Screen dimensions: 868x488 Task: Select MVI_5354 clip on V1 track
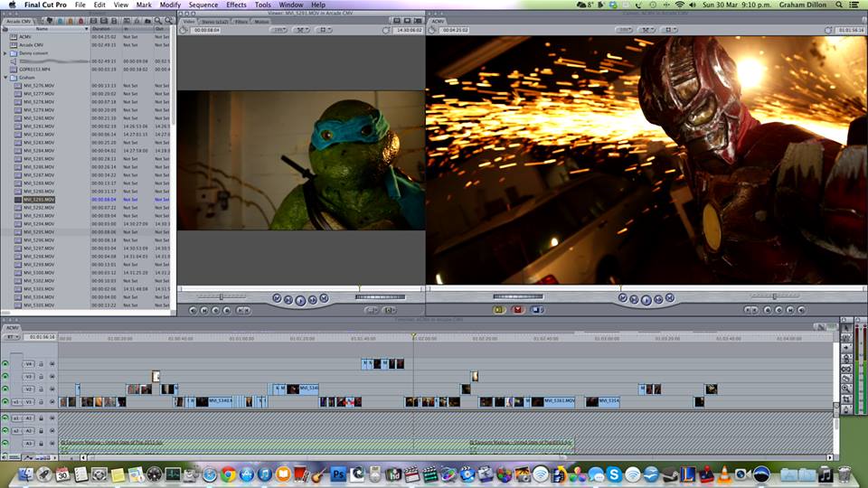pyautogui.click(x=602, y=401)
